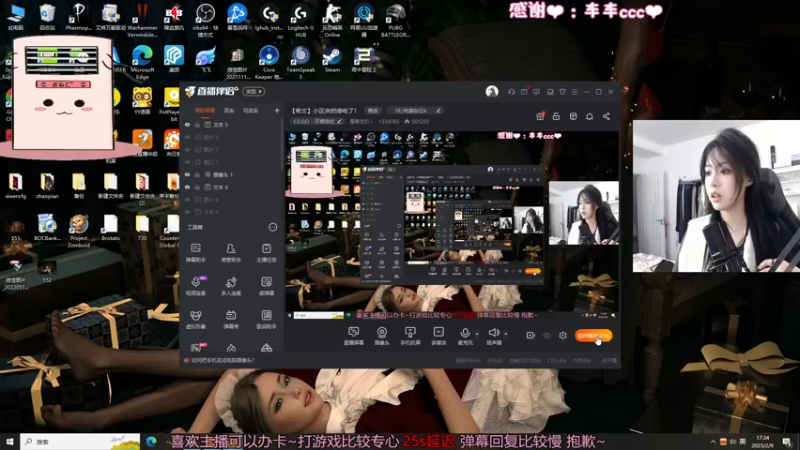Open the 弹幕助手 tool in the toolbox
The width and height of the screenshot is (800, 450).
click(195, 253)
